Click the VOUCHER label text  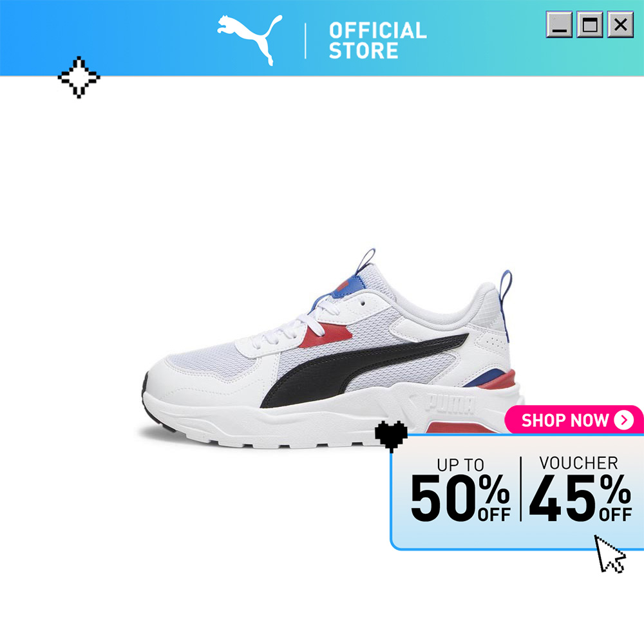point(578,463)
